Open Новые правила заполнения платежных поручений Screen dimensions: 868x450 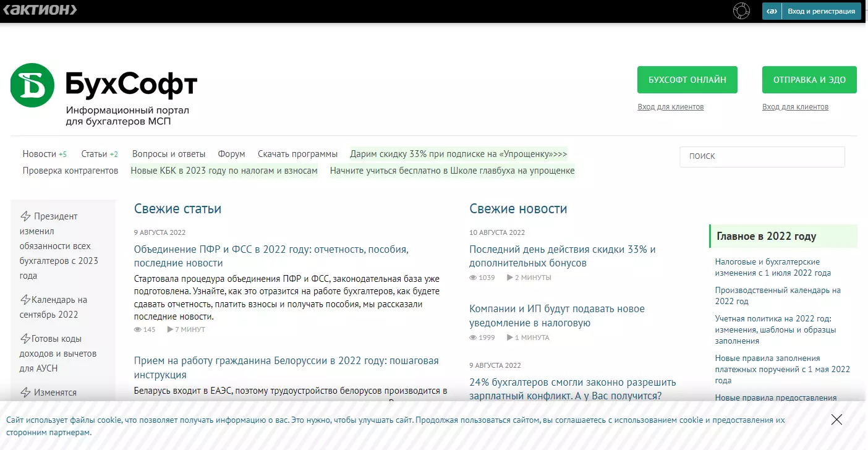coord(783,369)
